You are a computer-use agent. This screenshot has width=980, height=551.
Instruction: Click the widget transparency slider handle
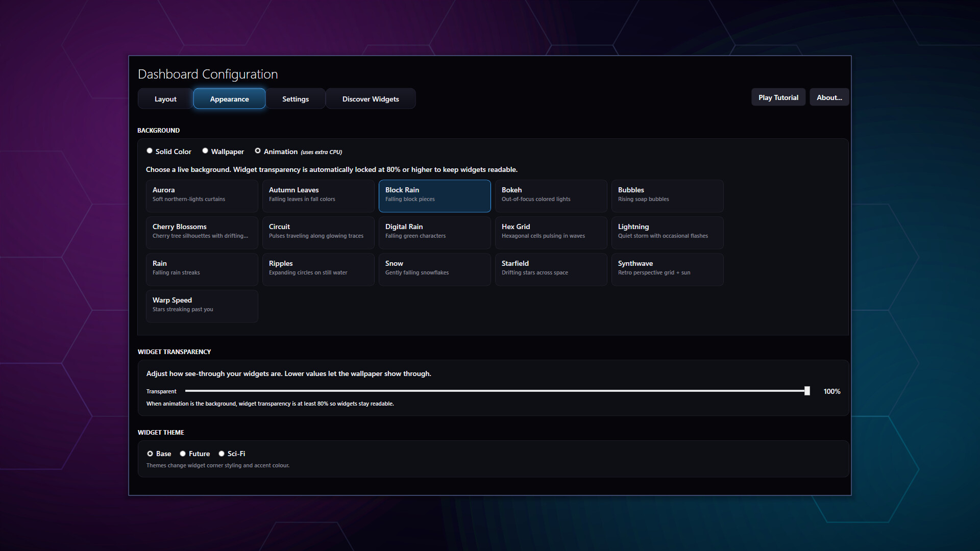[807, 391]
